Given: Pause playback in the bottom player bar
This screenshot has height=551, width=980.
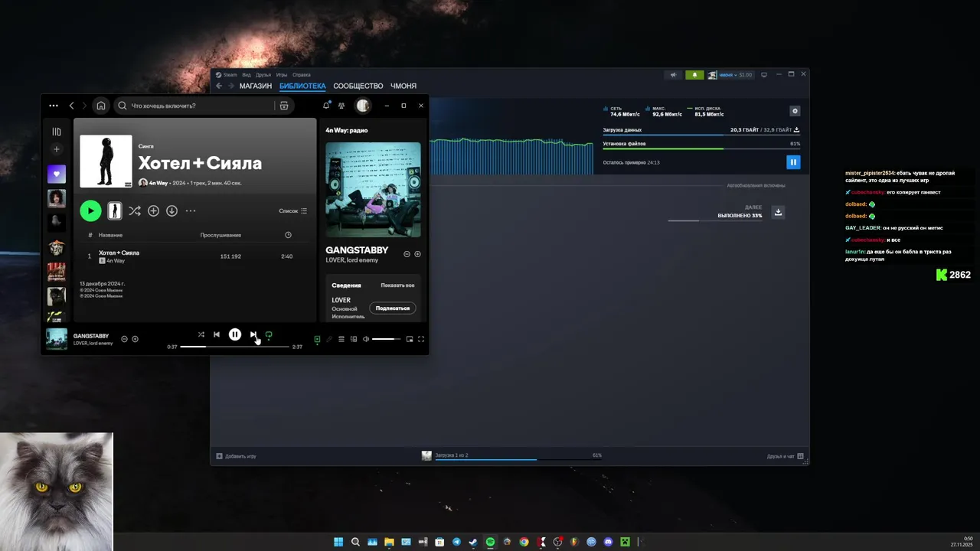Looking at the screenshot, I should [x=235, y=334].
